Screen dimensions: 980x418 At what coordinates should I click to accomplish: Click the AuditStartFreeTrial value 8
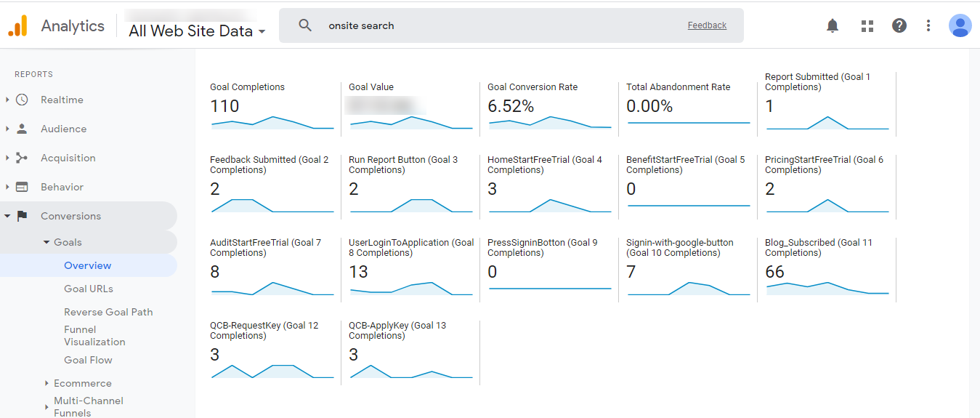click(215, 272)
